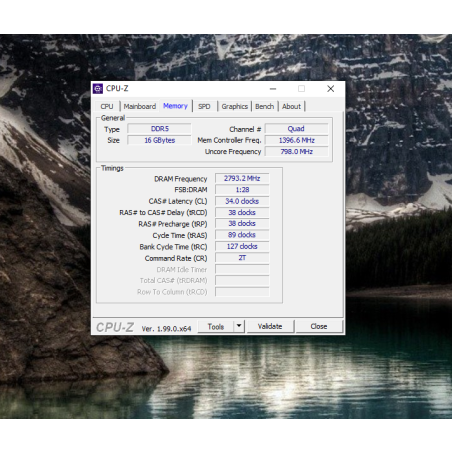Click the Command Rate 2T field
The image size is (452, 452).
(x=242, y=258)
